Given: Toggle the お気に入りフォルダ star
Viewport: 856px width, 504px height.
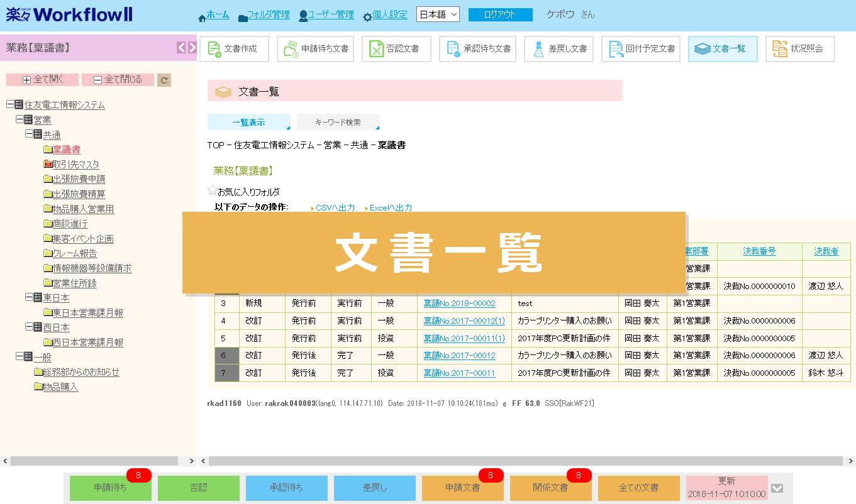Looking at the screenshot, I should coord(212,191).
